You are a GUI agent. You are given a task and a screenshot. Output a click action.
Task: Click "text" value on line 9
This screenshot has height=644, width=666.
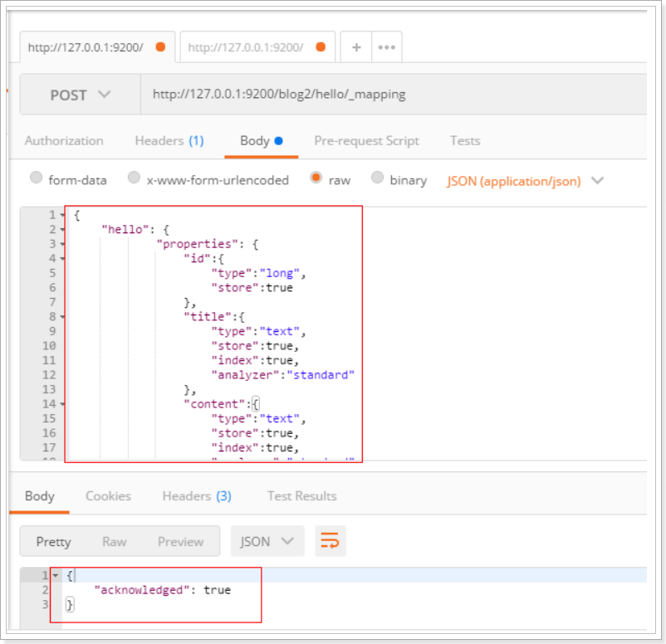tap(280, 331)
